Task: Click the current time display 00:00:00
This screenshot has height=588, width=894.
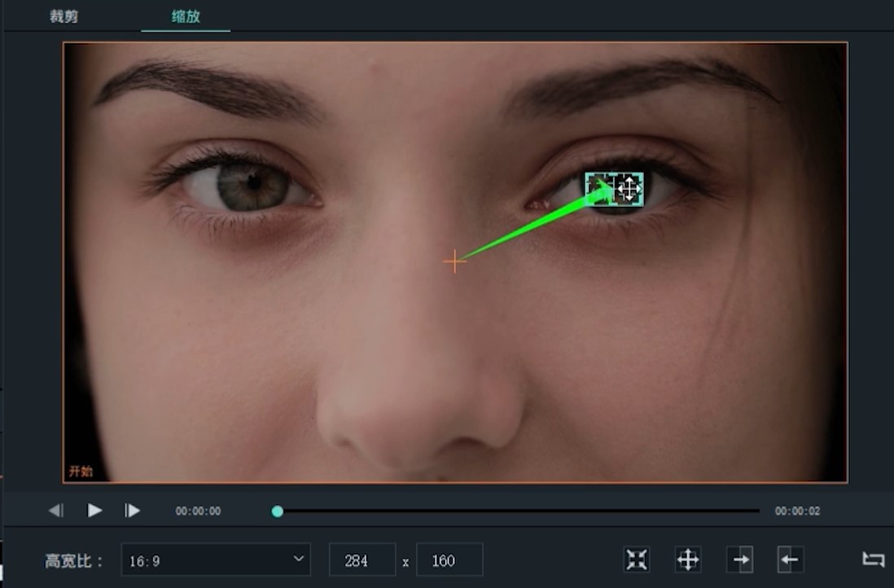Action: [198, 511]
